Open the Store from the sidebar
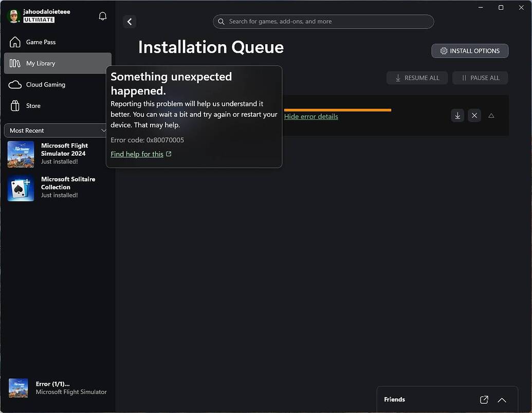532x413 pixels. (x=33, y=105)
